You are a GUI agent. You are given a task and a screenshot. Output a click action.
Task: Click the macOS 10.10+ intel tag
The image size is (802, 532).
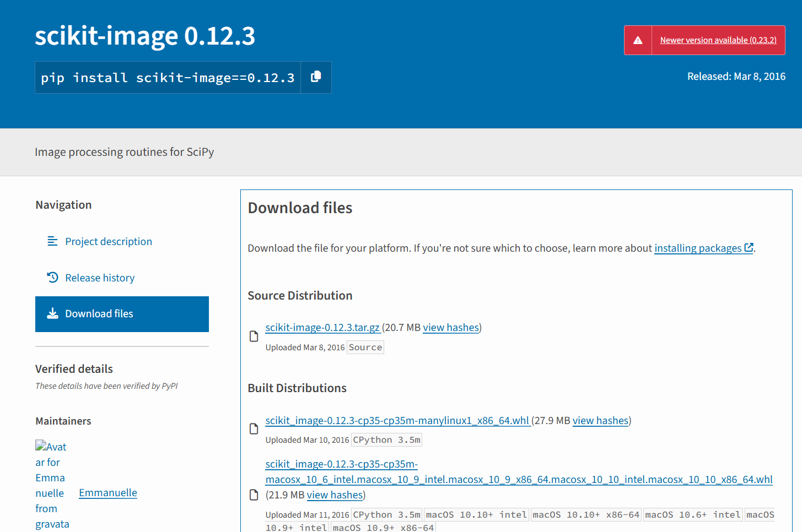477,515
